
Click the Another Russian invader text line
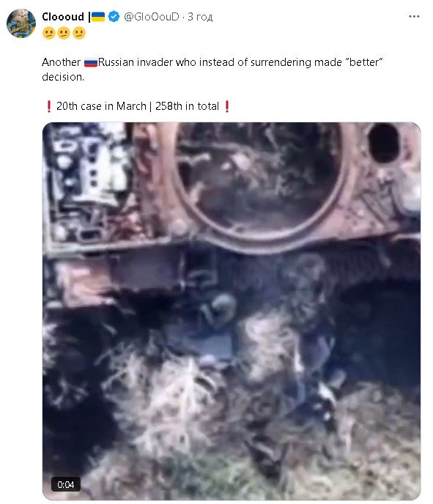(212, 62)
